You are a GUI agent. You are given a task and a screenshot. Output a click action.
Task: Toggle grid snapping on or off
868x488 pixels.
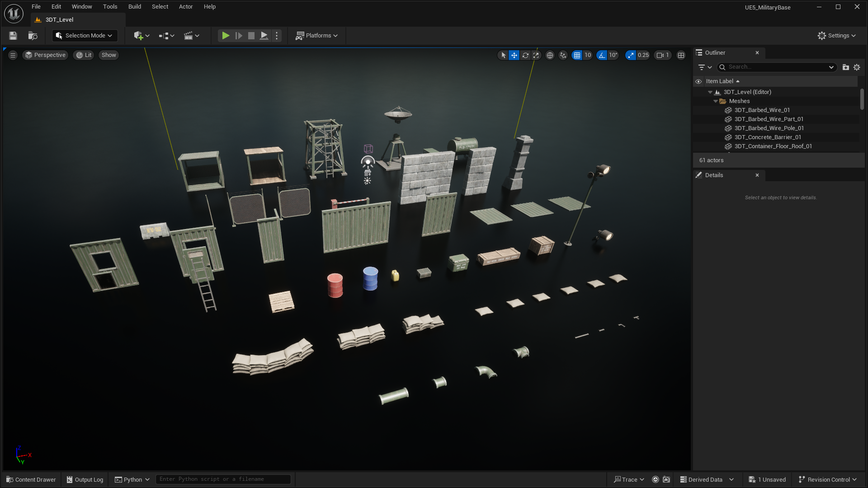tap(577, 55)
